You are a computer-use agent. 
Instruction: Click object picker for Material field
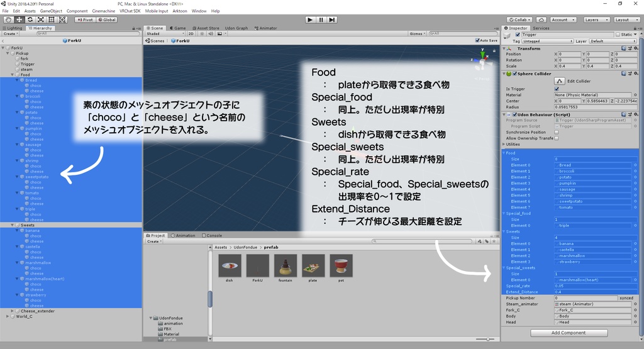point(635,95)
